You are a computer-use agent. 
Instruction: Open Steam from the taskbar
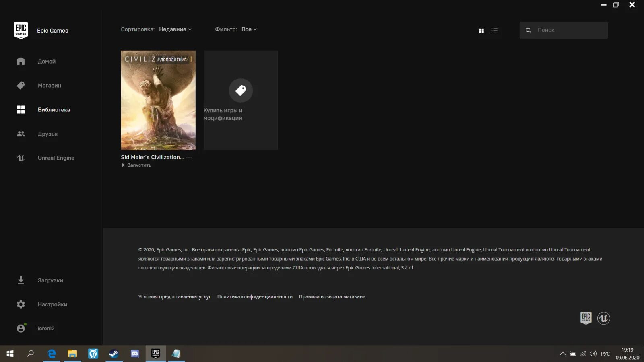coord(114,354)
